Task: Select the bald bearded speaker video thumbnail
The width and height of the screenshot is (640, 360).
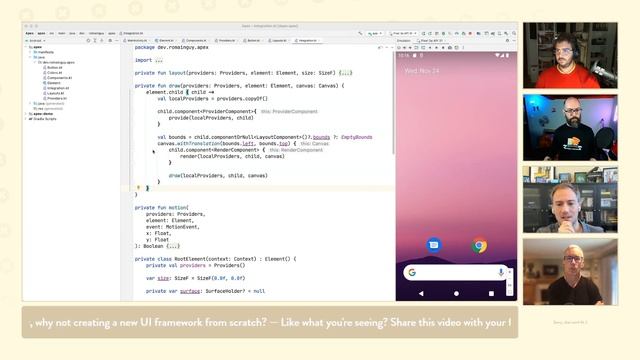Action: coord(570,127)
